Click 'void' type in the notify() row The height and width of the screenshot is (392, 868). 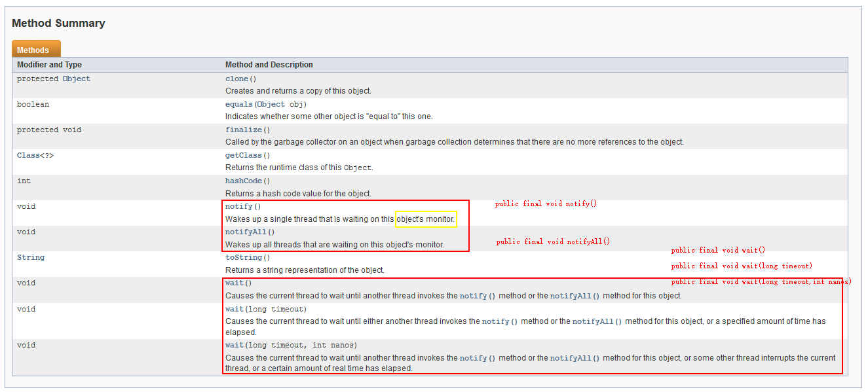(26, 206)
